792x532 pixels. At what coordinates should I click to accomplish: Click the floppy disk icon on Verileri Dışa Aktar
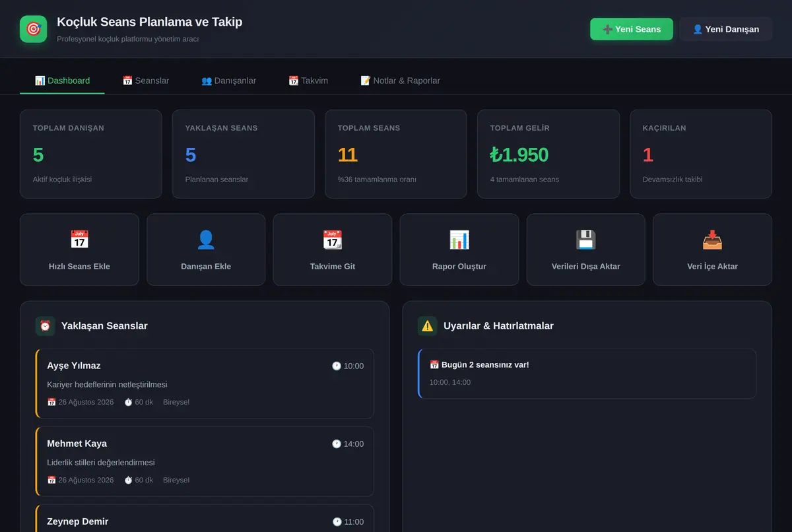pos(586,240)
